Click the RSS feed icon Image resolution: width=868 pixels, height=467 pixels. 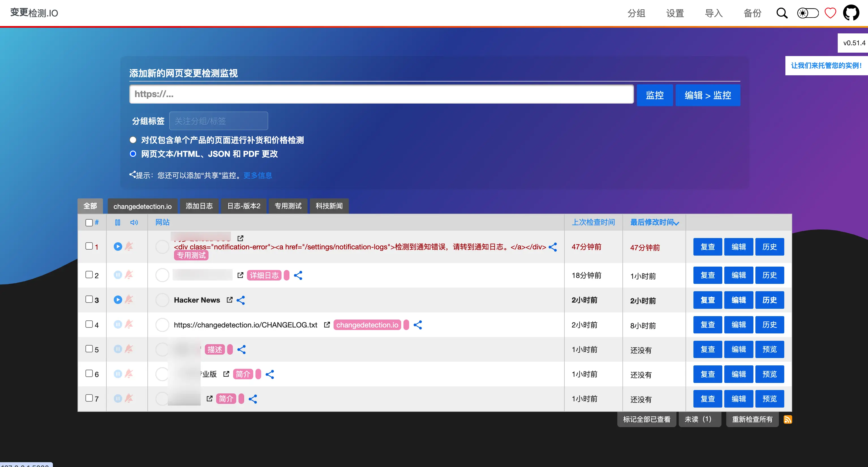pyautogui.click(x=787, y=419)
